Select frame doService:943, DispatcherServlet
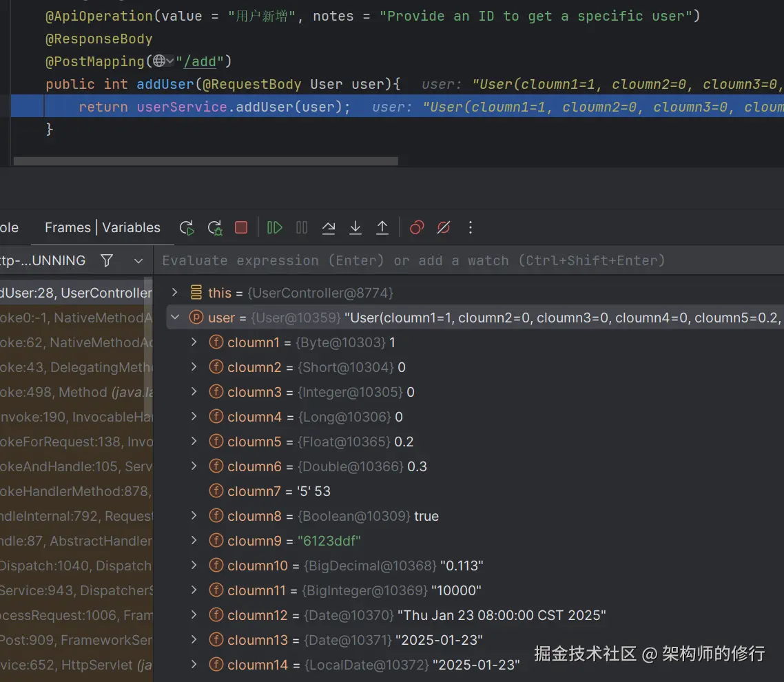 click(x=76, y=590)
